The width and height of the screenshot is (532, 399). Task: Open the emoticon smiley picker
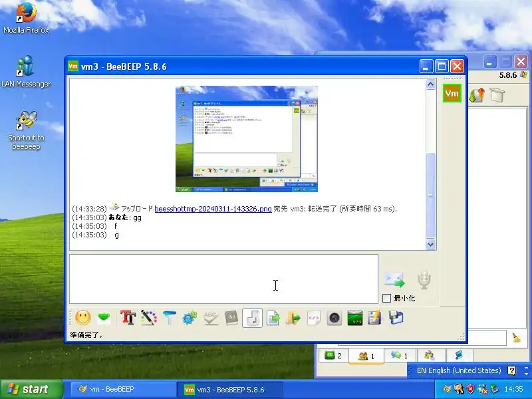click(x=82, y=318)
